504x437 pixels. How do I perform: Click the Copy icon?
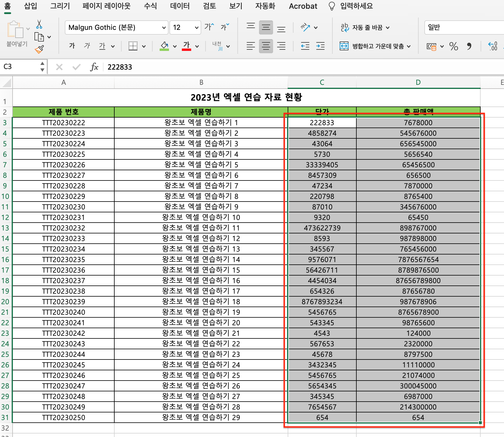pyautogui.click(x=39, y=37)
